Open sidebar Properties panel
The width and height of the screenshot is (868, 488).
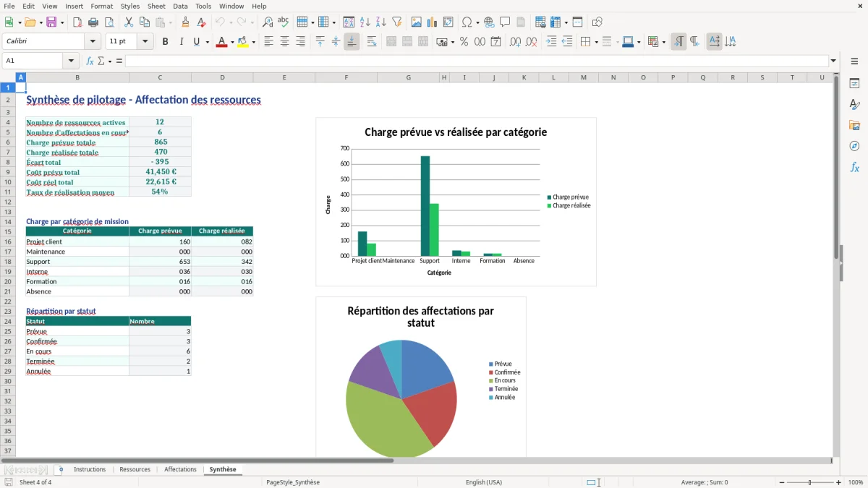tap(854, 84)
